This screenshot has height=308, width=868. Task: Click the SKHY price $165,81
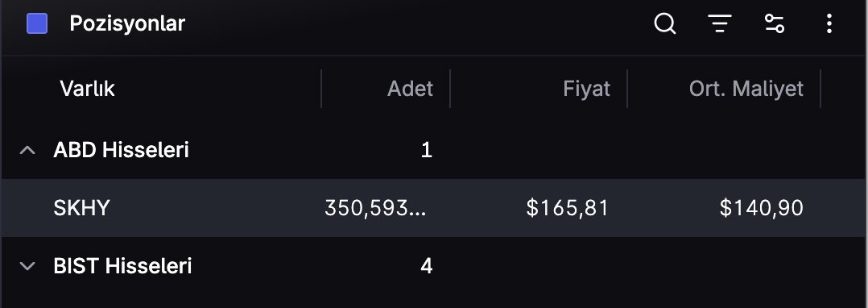point(568,208)
